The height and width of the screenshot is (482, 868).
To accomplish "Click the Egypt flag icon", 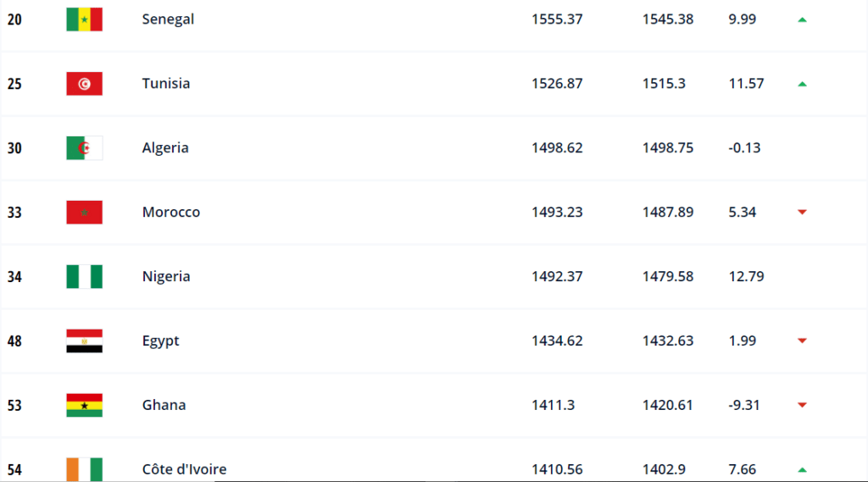I will click(x=84, y=341).
